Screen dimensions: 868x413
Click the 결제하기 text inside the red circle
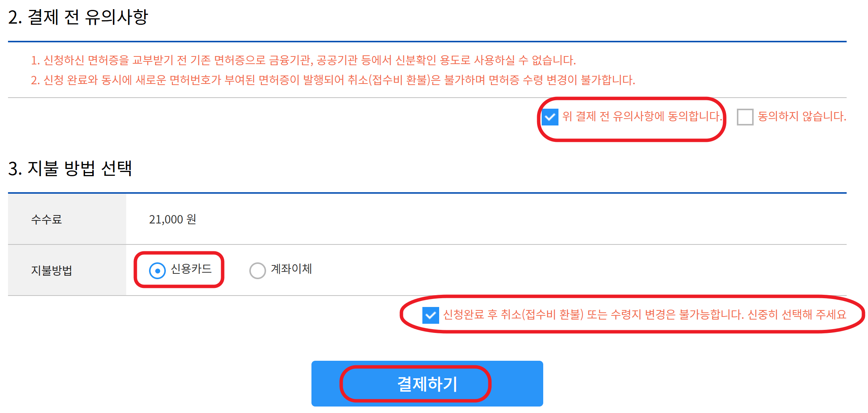coord(427,383)
